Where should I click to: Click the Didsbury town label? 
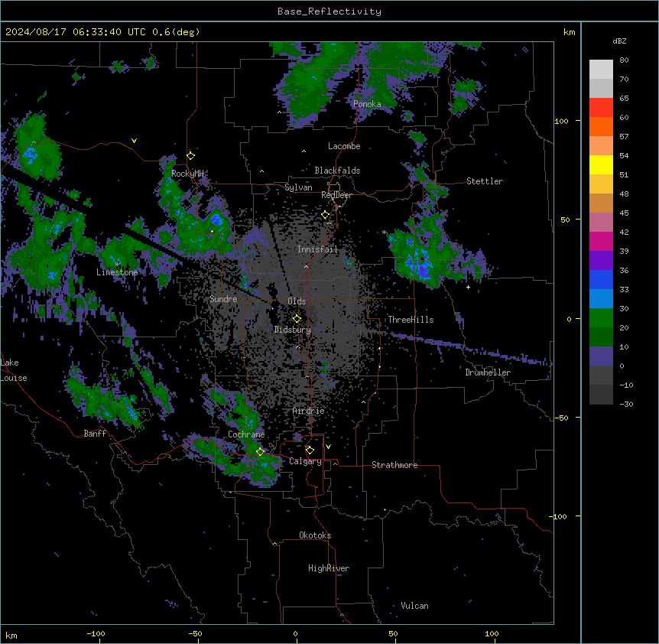293,330
